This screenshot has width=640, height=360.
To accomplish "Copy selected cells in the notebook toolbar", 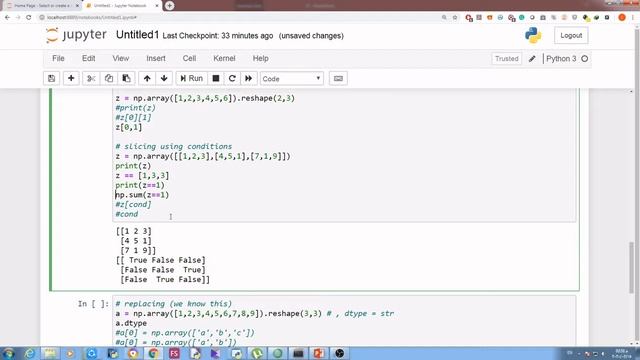I will click(109, 78).
